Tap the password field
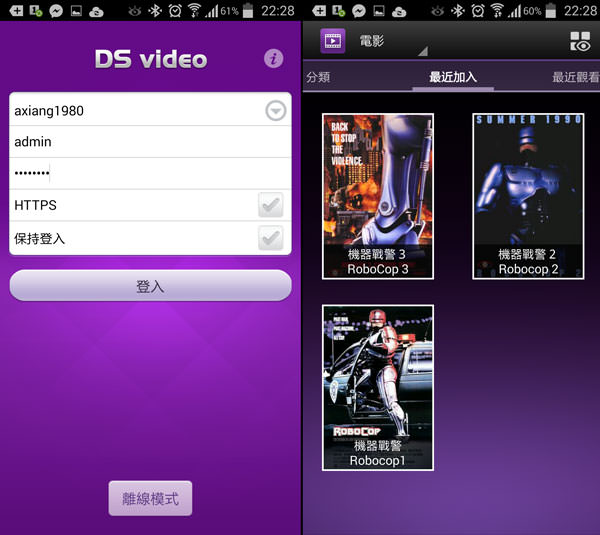 [x=150, y=173]
